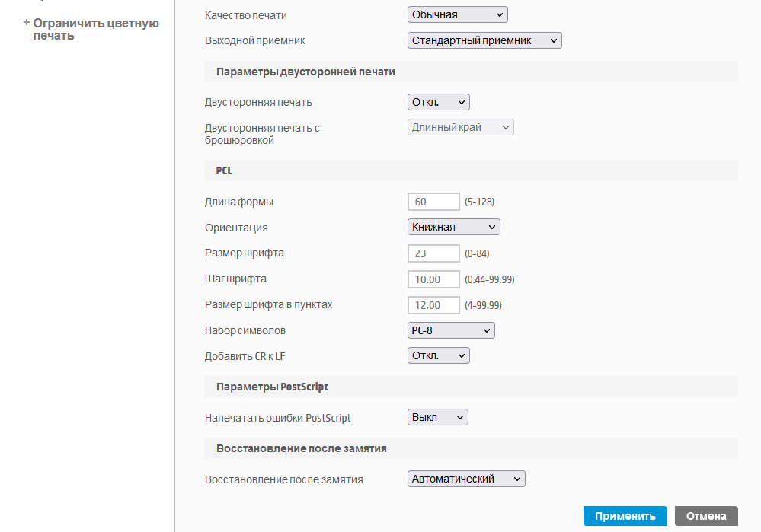The height and width of the screenshot is (532, 761).
Task: Click the Длина формы input field
Action: pyautogui.click(x=433, y=202)
